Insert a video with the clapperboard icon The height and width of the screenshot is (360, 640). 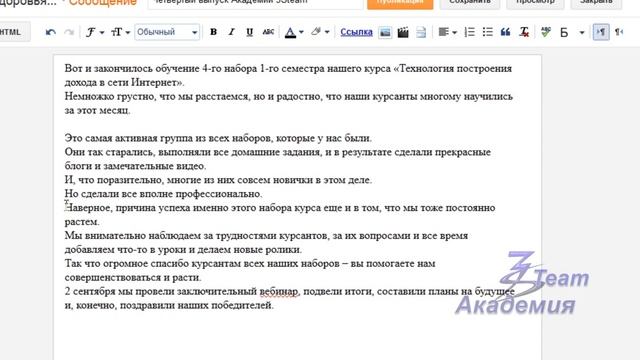click(x=403, y=32)
